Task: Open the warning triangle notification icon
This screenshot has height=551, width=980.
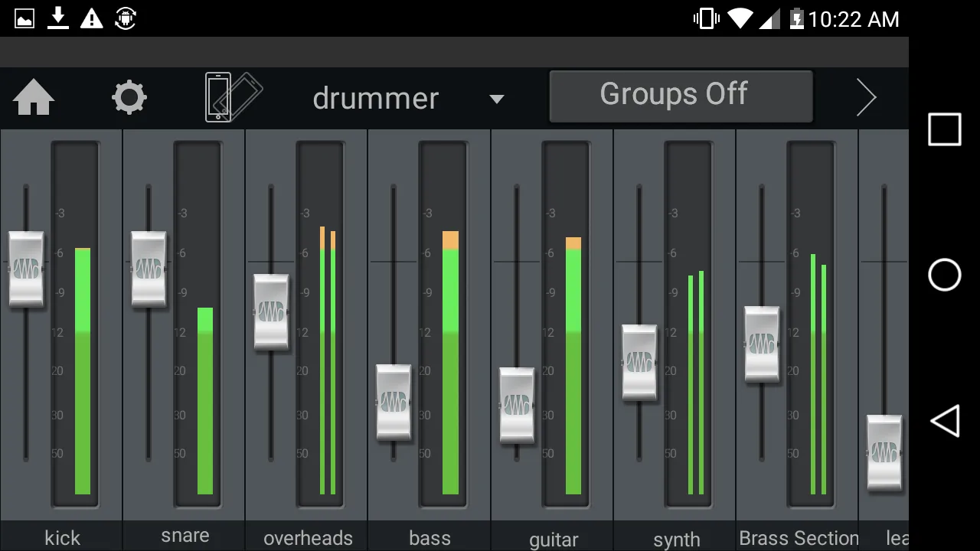Action: 91,18
